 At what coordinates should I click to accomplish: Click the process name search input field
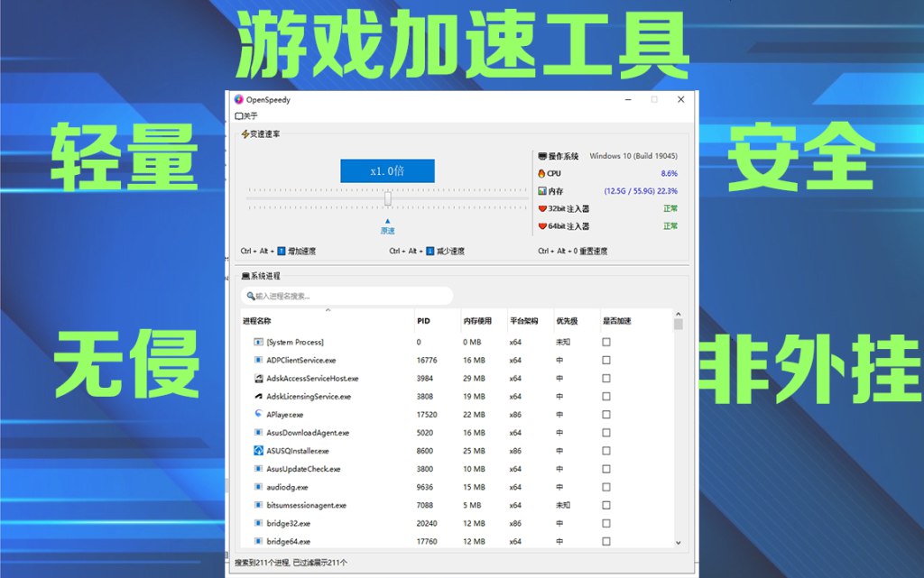[349, 296]
